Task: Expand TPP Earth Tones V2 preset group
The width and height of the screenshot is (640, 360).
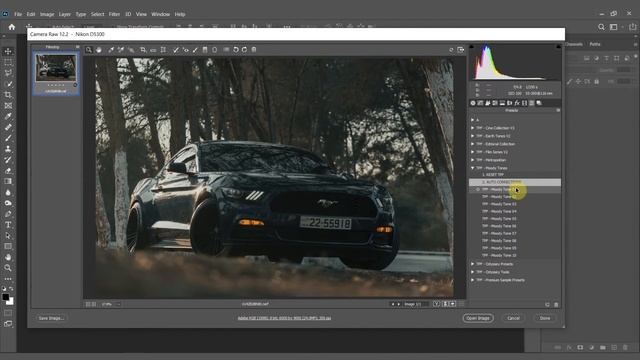Action: [473, 136]
